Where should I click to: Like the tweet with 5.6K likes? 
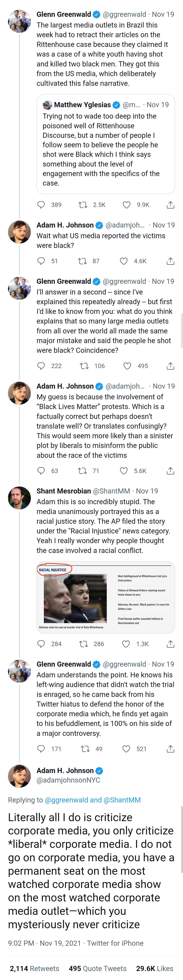[124, 471]
